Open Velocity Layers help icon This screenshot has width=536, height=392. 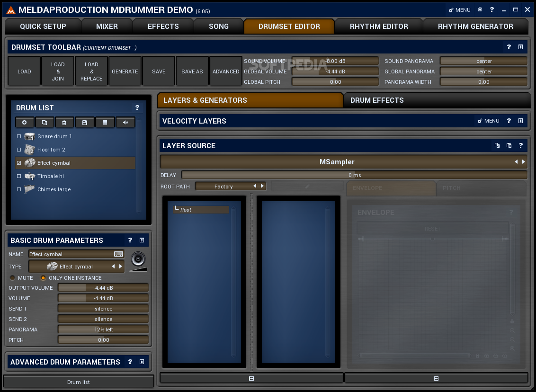(x=509, y=121)
